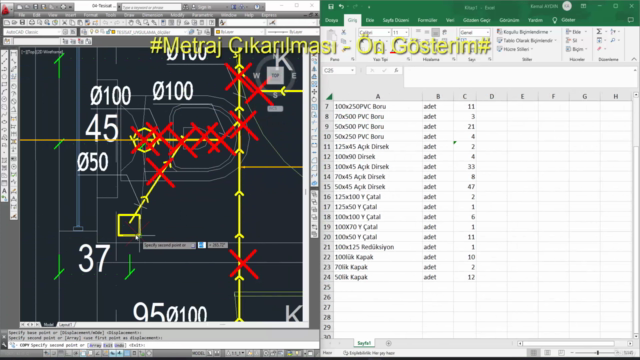Click Insert Function fx icon in formula bar
This screenshot has height=360, width=640.
396,71
